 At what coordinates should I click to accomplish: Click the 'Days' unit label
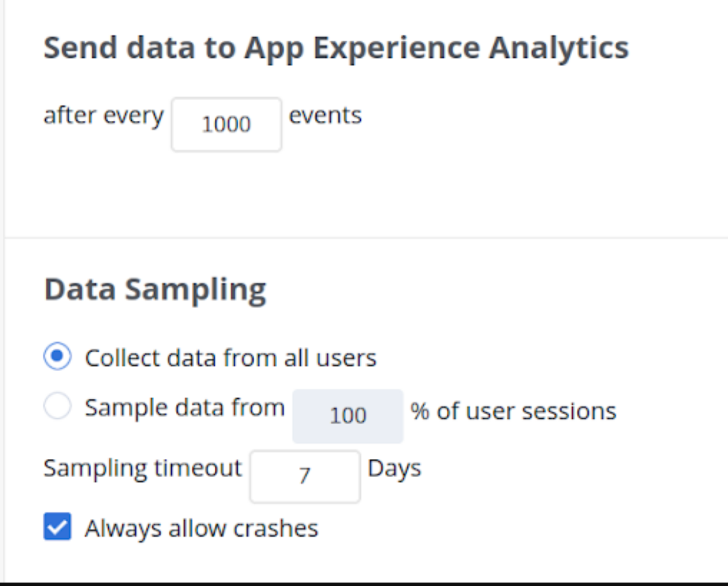pyautogui.click(x=394, y=469)
